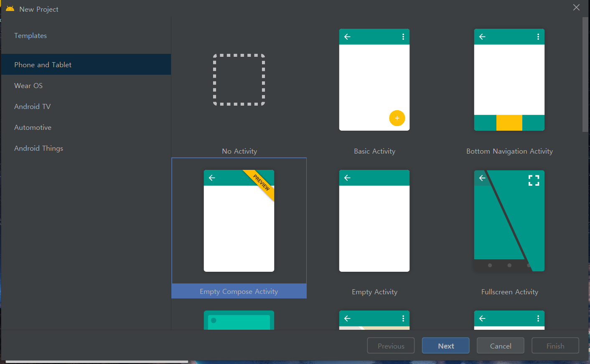Choose the Basic Activity template thumbnail
The height and width of the screenshot is (364, 590).
(x=374, y=80)
